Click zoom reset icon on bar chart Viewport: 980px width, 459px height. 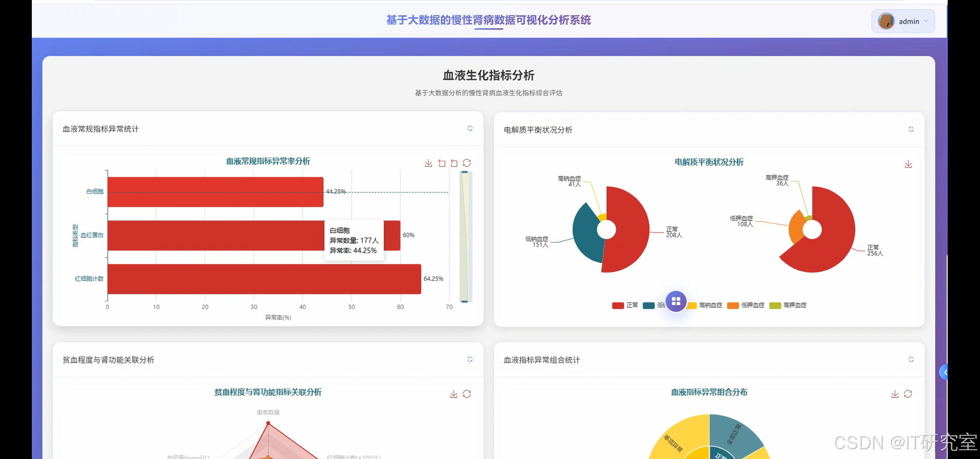[x=454, y=163]
